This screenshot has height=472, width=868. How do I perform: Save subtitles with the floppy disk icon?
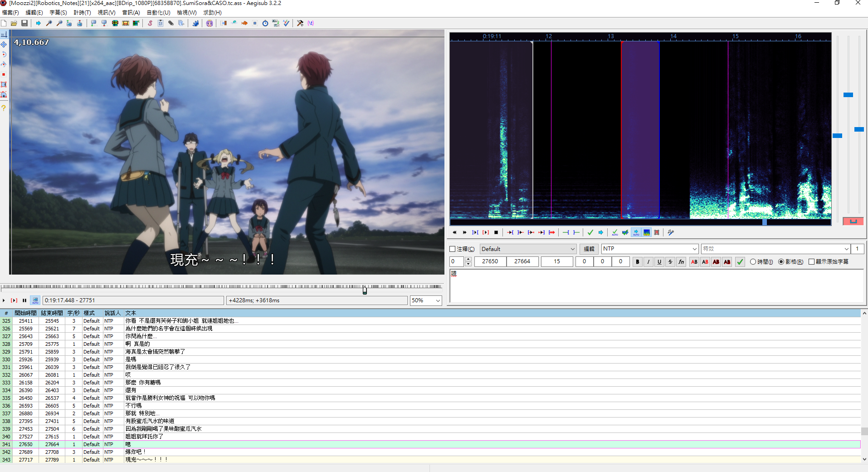24,23
